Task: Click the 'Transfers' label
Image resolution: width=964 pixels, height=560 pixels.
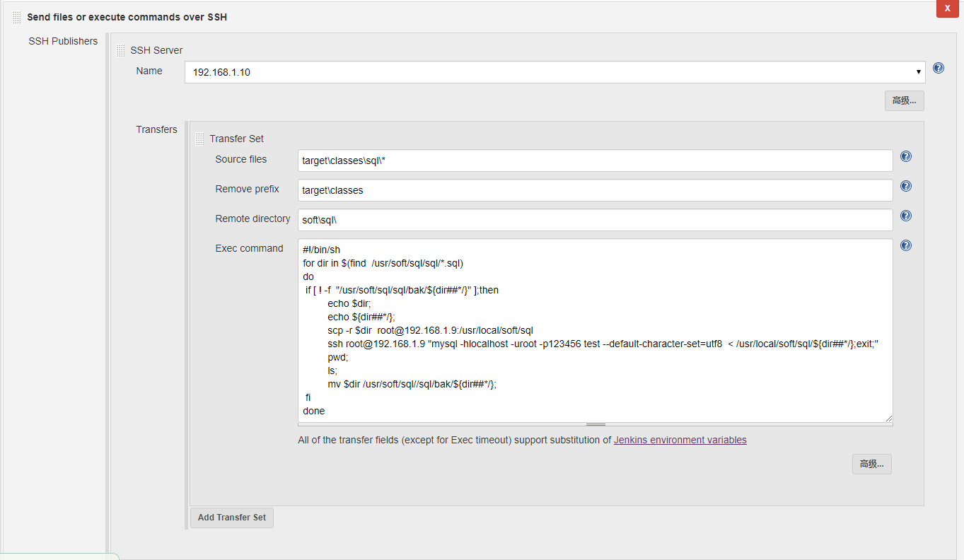Action: point(157,129)
